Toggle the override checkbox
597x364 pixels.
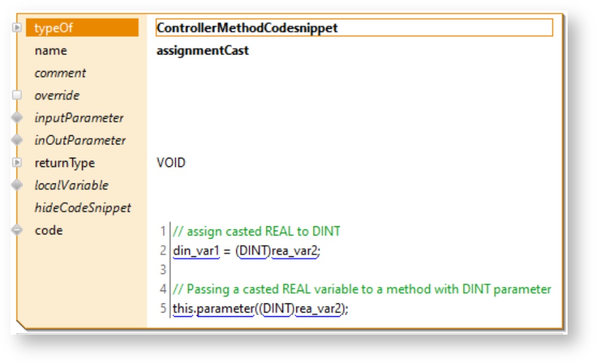17,95
